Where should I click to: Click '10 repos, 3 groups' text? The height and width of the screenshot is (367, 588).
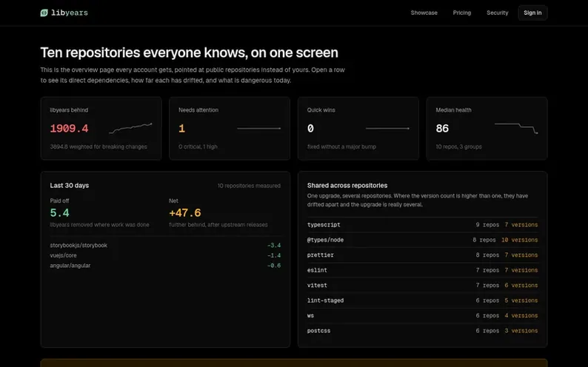[x=458, y=147]
